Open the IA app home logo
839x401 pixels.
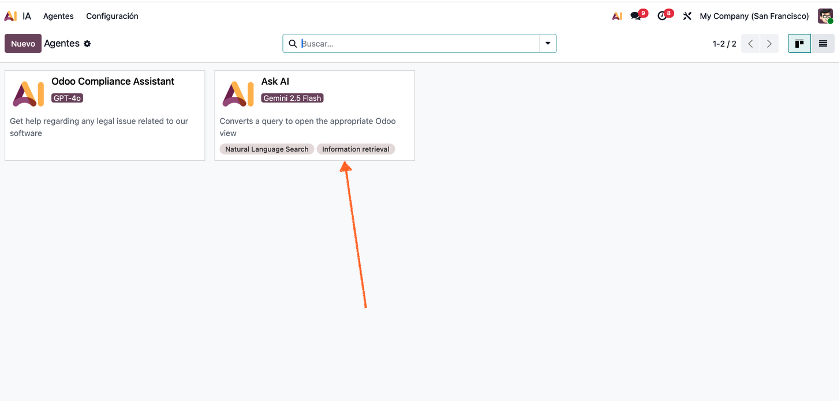coord(11,16)
